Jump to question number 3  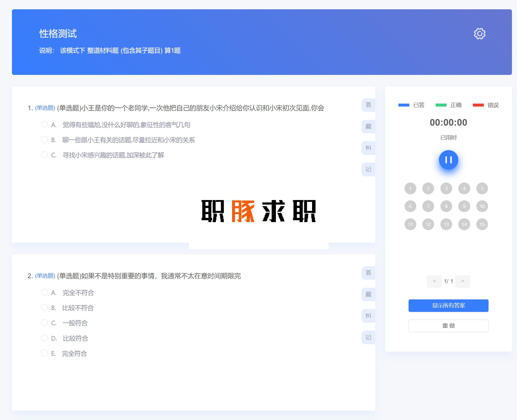point(446,188)
